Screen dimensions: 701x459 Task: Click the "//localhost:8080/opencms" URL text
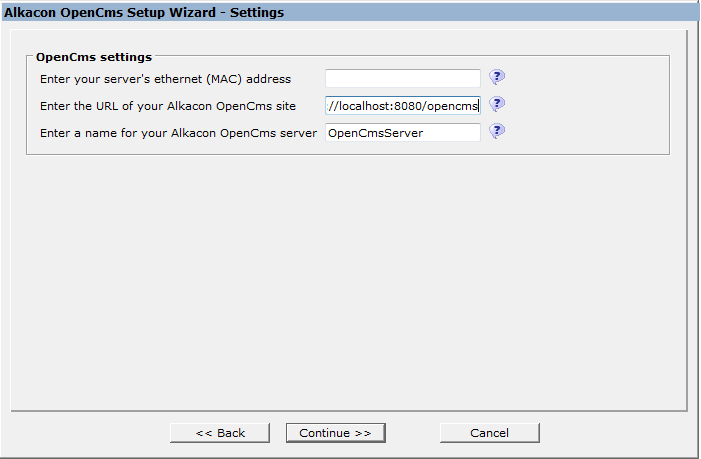click(x=403, y=105)
